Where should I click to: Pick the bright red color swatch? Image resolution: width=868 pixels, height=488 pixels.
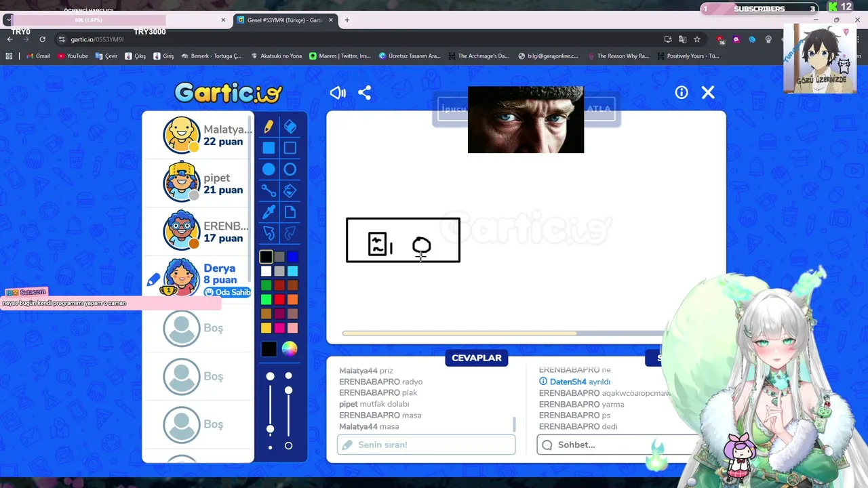pyautogui.click(x=279, y=300)
